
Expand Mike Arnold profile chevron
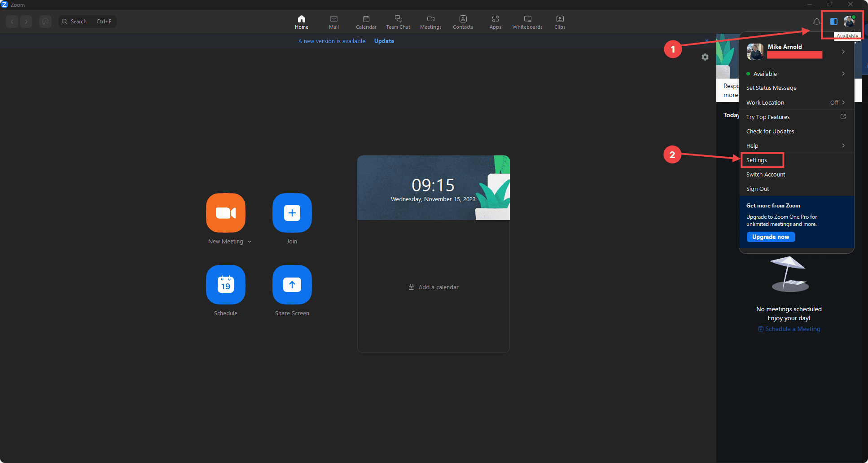pyautogui.click(x=843, y=52)
